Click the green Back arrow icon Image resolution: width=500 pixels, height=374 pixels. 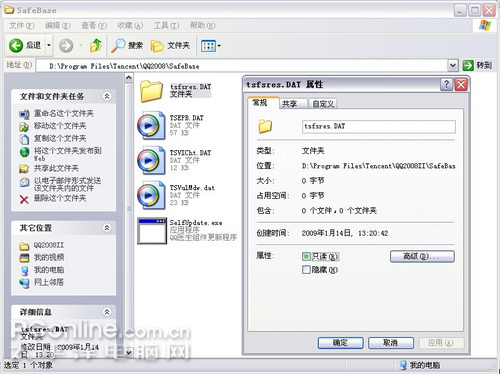click(x=16, y=45)
